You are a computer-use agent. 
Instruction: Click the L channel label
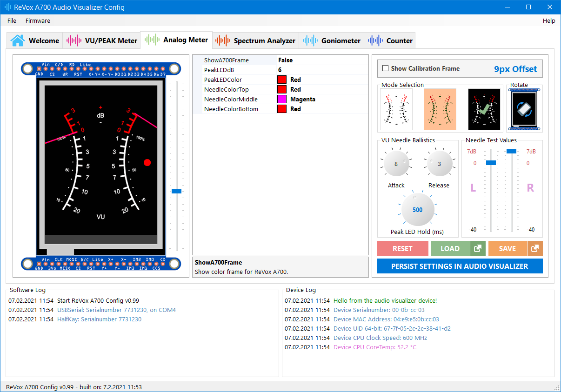tap(473, 188)
